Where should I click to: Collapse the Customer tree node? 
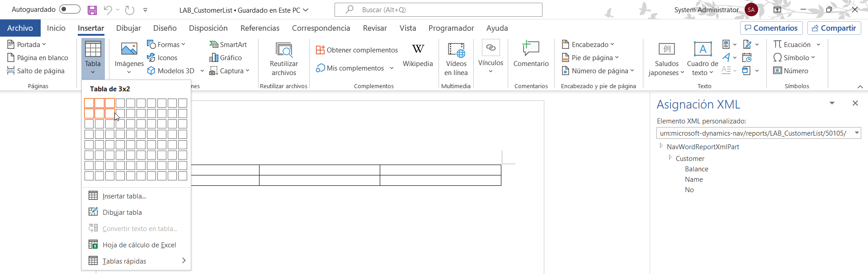click(x=670, y=157)
